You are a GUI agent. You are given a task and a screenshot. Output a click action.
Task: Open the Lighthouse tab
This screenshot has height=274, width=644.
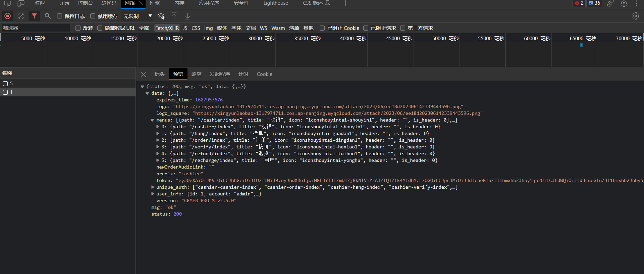point(276,3)
